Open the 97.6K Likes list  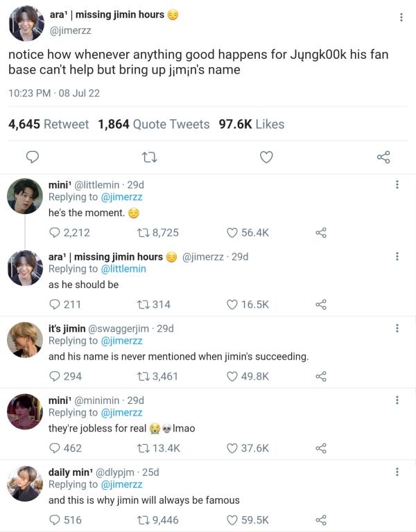click(x=251, y=124)
